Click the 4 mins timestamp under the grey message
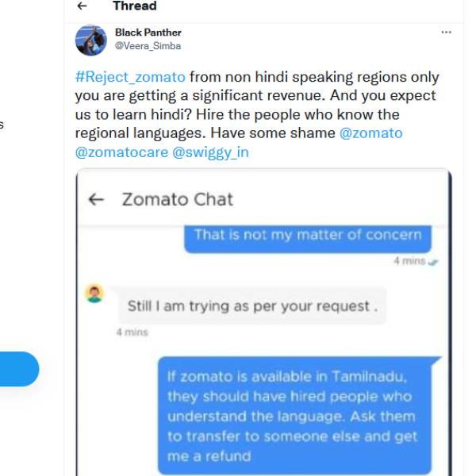The width and height of the screenshot is (476, 476). pos(132,332)
